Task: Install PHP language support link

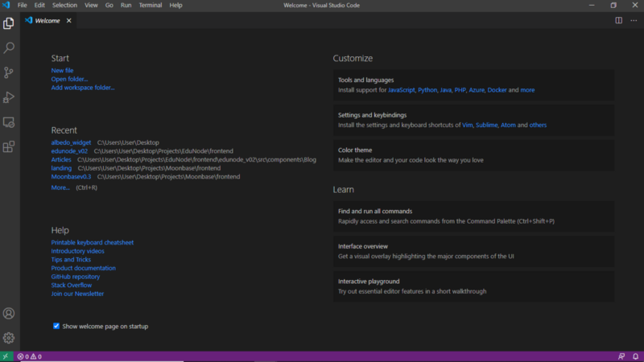Action: [x=460, y=90]
